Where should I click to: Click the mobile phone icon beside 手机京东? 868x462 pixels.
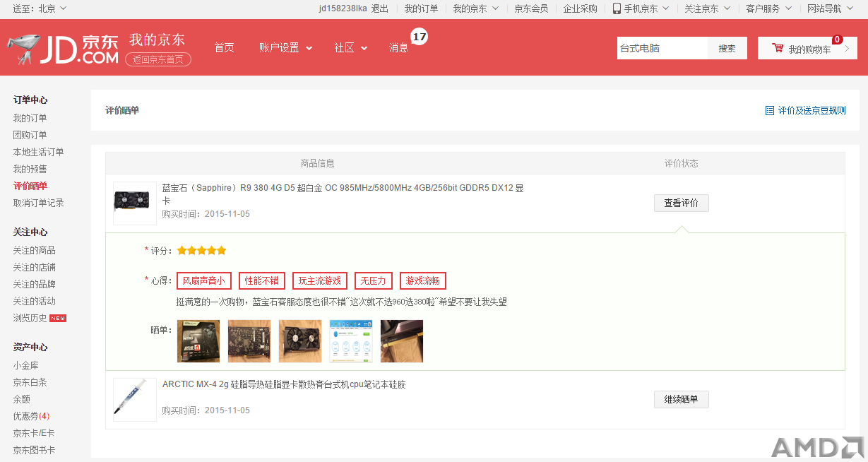[x=617, y=8]
